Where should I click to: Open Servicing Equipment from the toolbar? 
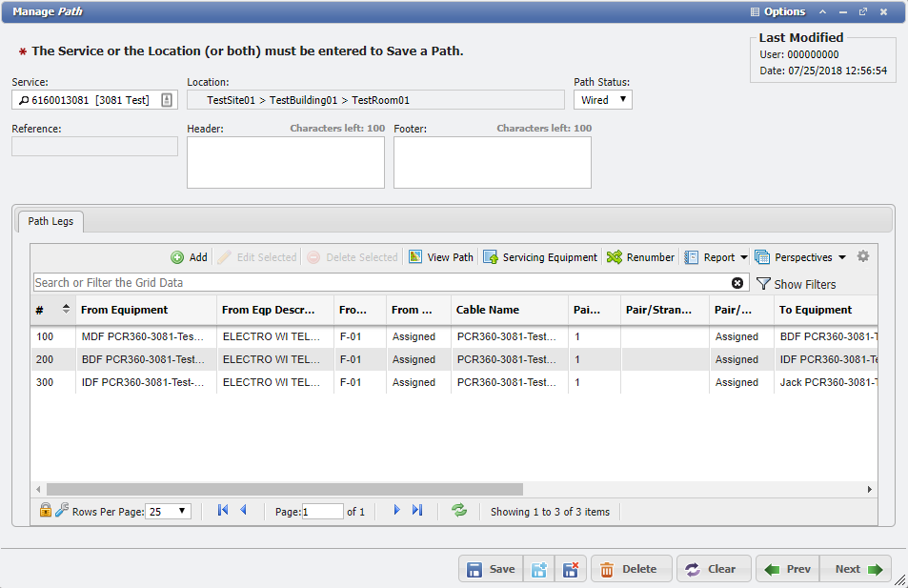pyautogui.click(x=491, y=257)
